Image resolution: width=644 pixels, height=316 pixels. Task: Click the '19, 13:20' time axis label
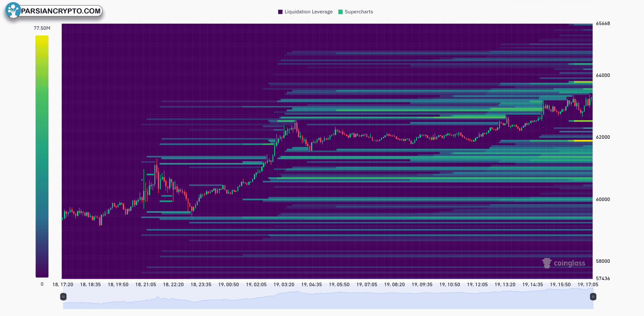505,284
